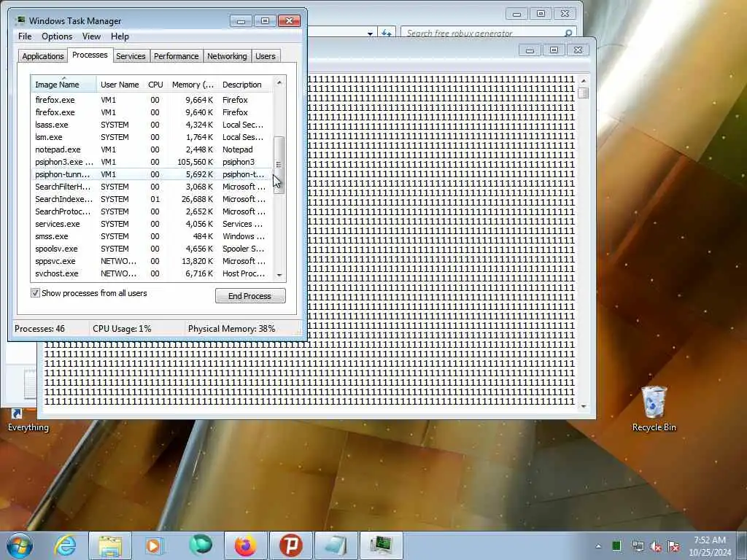Viewport: 747px width, 560px height.
Task: Click the teal round taskbar application icon
Action: tap(200, 545)
